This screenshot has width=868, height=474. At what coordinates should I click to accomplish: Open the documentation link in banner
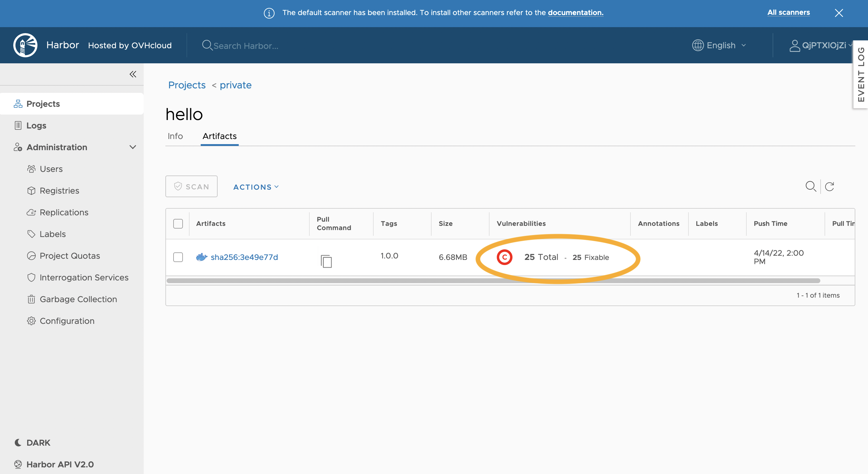(576, 12)
